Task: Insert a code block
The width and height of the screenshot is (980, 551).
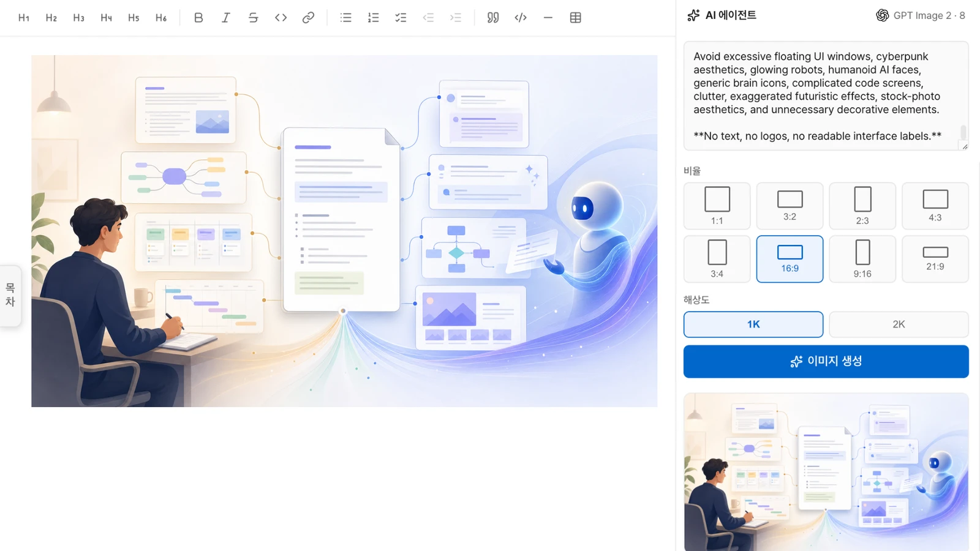Action: pyautogui.click(x=521, y=18)
